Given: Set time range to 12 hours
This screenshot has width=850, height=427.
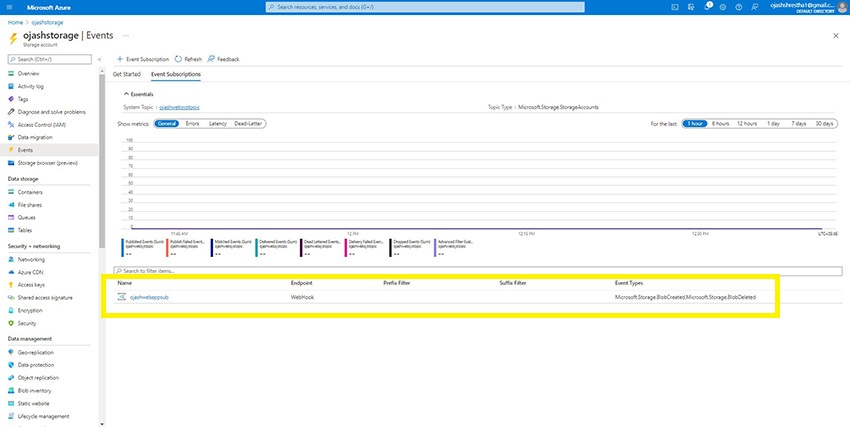Looking at the screenshot, I should (x=746, y=124).
